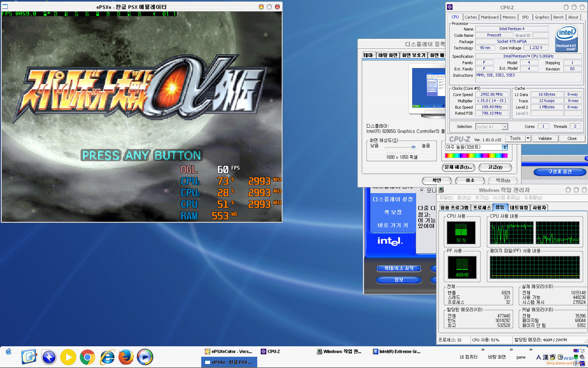Viewport: 588px width, 368px height.
Task: Switch to Intel Extreme Graphics taskbar button
Action: (x=397, y=352)
